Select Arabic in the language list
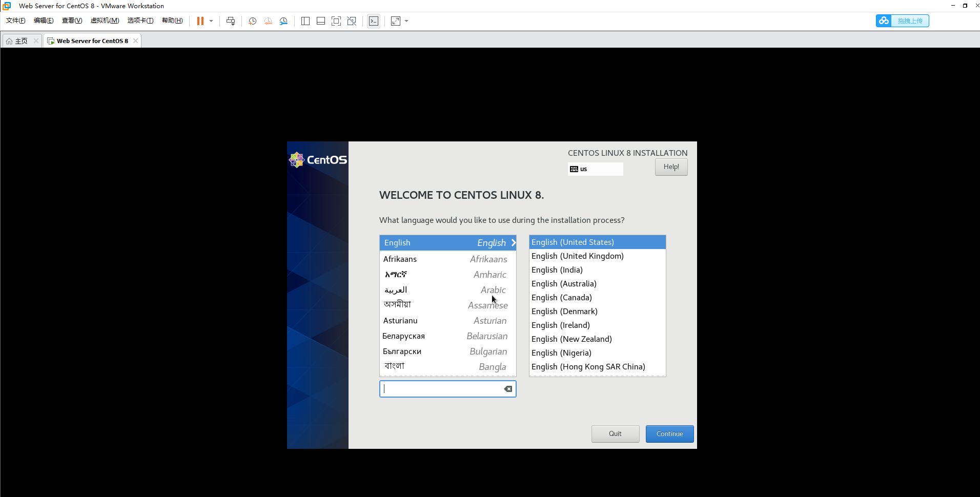The width and height of the screenshot is (980, 497). [448, 290]
